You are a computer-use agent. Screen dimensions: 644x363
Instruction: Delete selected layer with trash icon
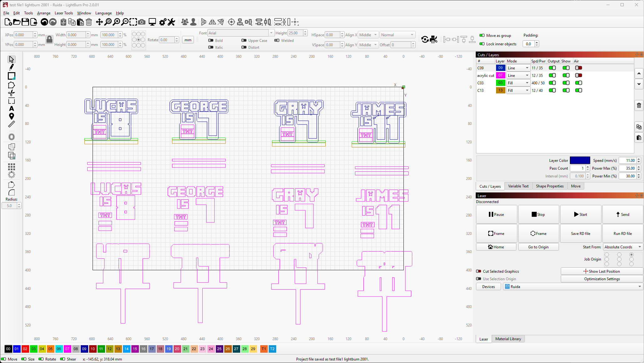point(639,105)
